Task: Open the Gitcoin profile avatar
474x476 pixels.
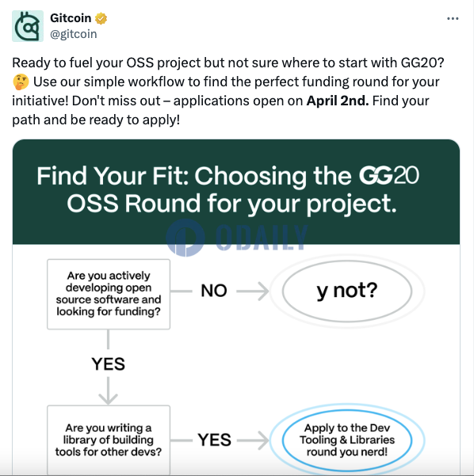Action: pos(28,26)
